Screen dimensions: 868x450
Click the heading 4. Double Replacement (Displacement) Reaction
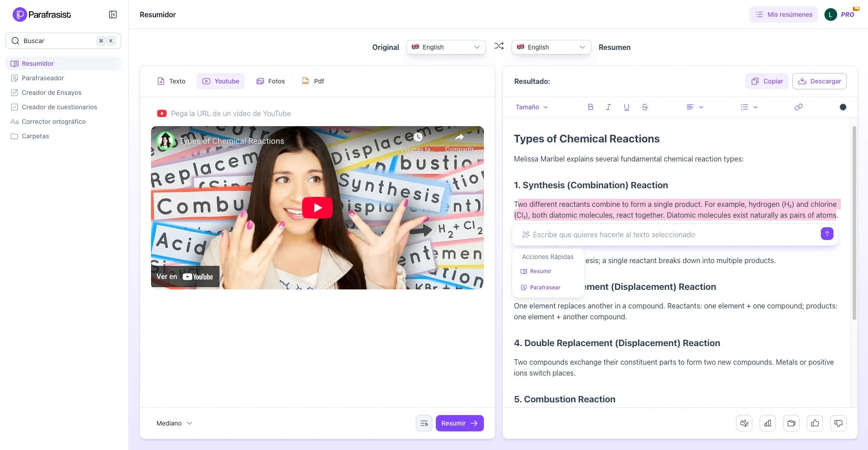617,343
